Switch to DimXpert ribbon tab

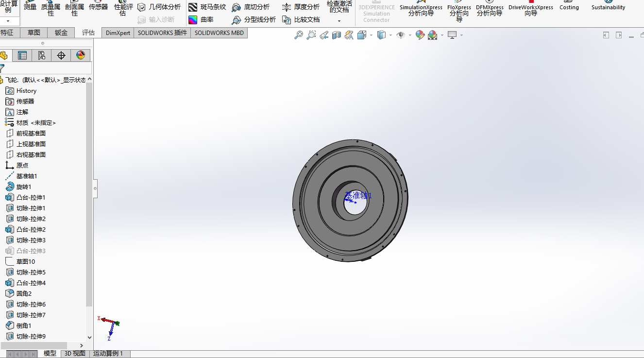click(118, 33)
